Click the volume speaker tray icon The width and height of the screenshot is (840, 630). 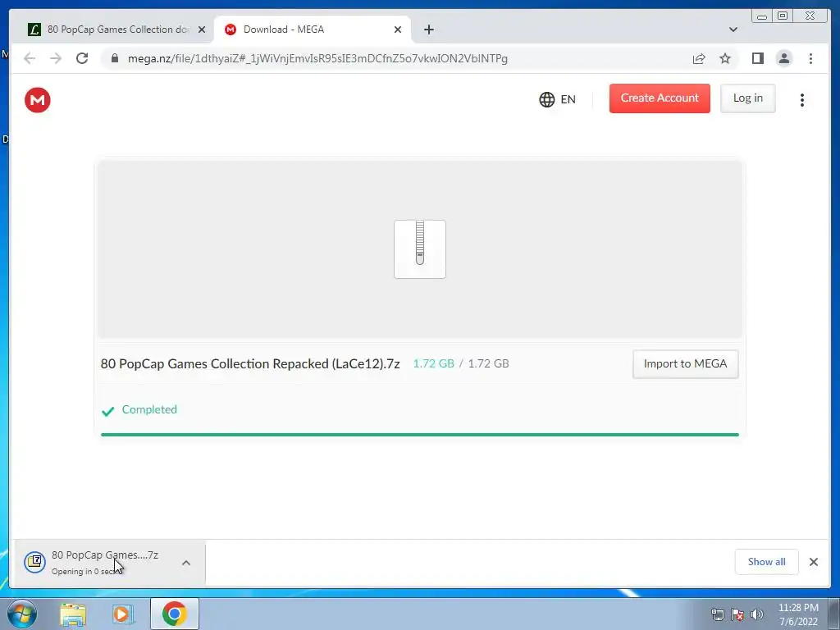point(757,614)
